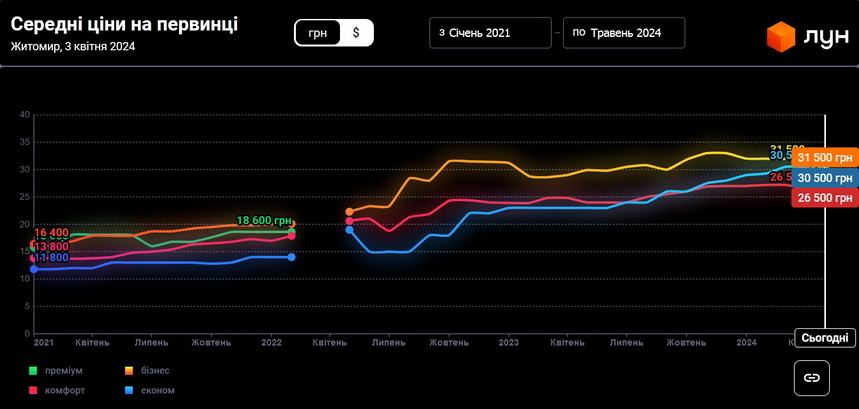Click the green 18 600 грн data label
859x409 pixels.
pyautogui.click(x=264, y=221)
